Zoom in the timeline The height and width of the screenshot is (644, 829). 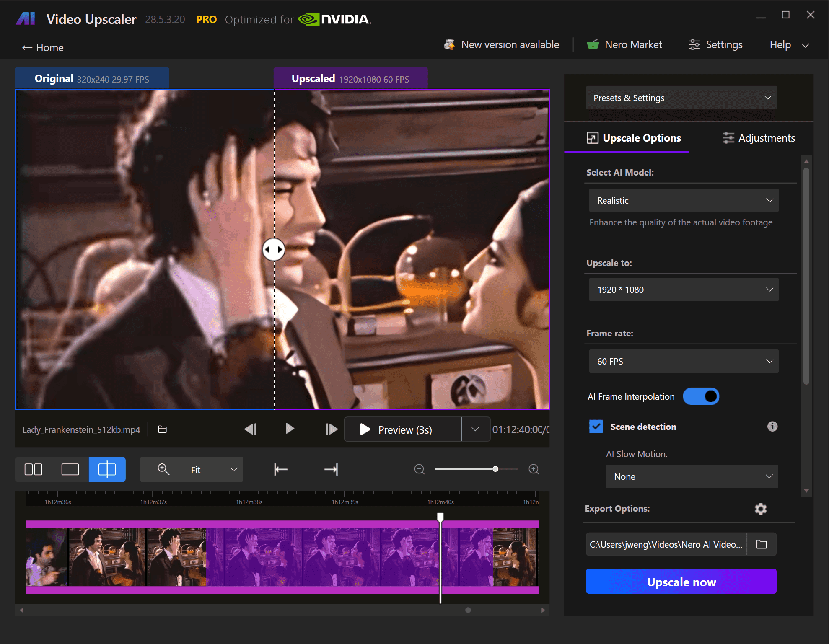(x=534, y=469)
